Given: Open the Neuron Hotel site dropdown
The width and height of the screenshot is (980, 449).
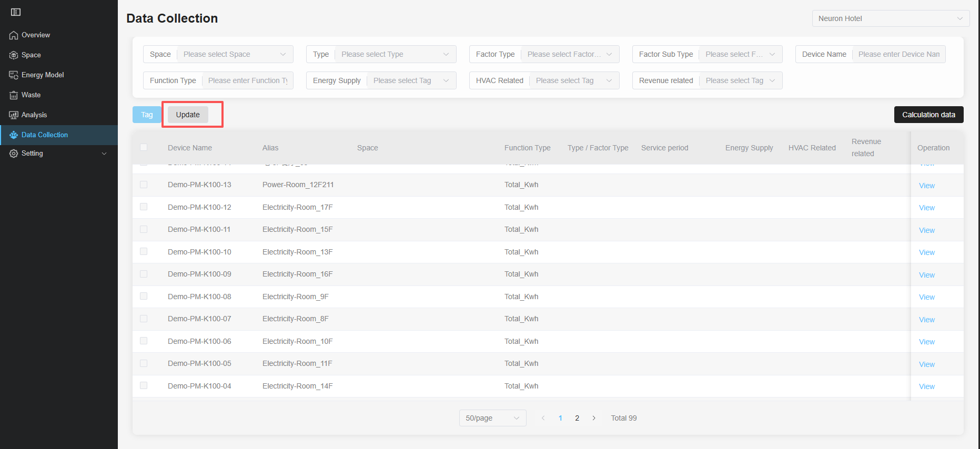Looking at the screenshot, I should coord(890,18).
